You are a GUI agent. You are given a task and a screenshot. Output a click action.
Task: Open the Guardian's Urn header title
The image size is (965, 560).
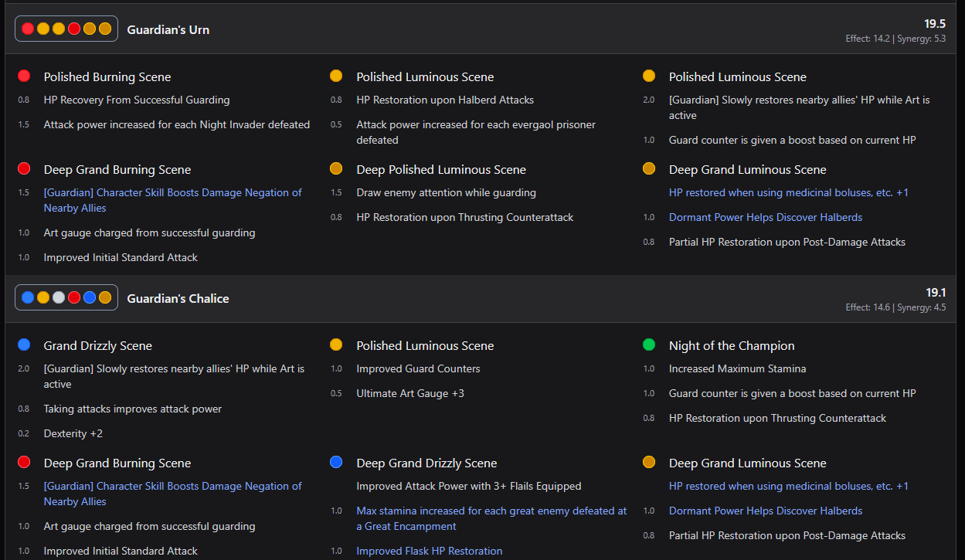point(168,29)
